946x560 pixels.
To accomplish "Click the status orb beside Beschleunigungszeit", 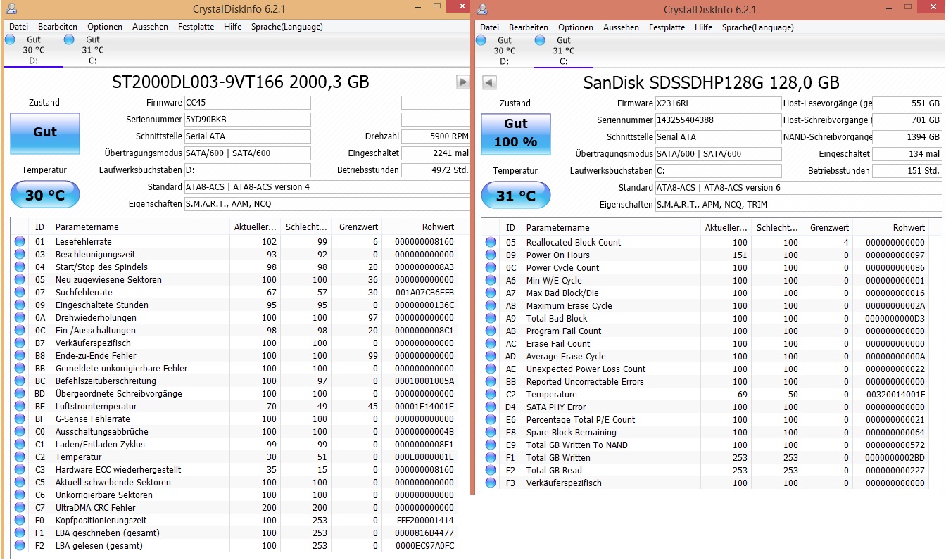I will tap(20, 255).
